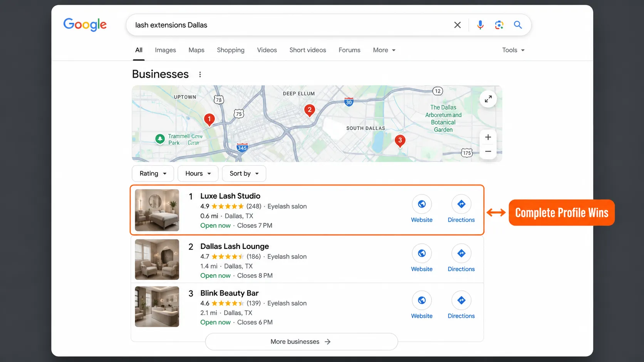The height and width of the screenshot is (362, 644).
Task: Open the Blink Beauty Bar listing title
Action: (229, 293)
